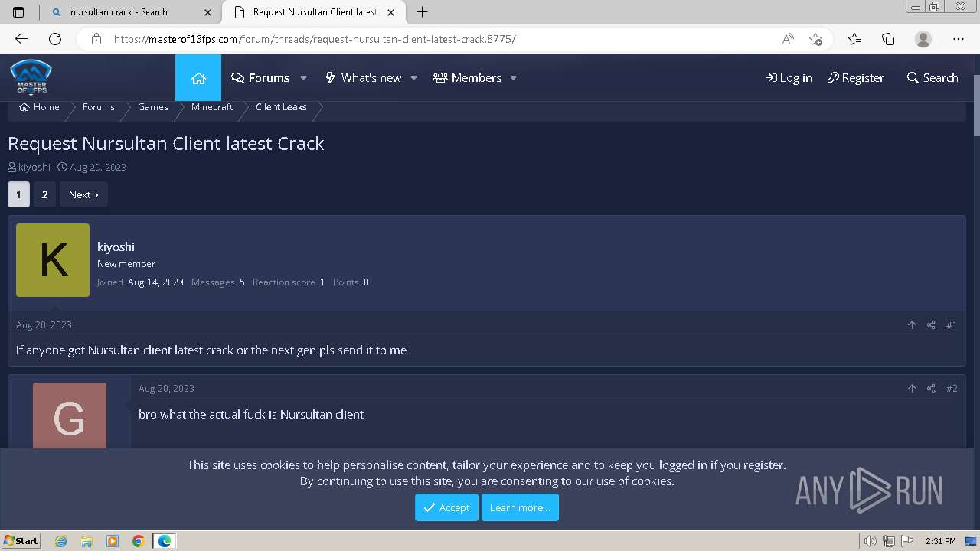Go to page 2 of the thread
Screen dimensions: 980x551
tap(44, 194)
